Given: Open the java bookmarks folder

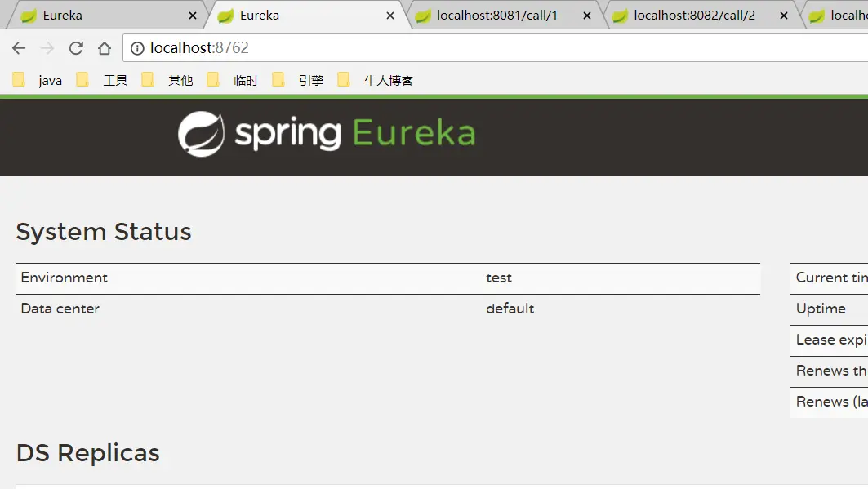Looking at the screenshot, I should [37, 80].
